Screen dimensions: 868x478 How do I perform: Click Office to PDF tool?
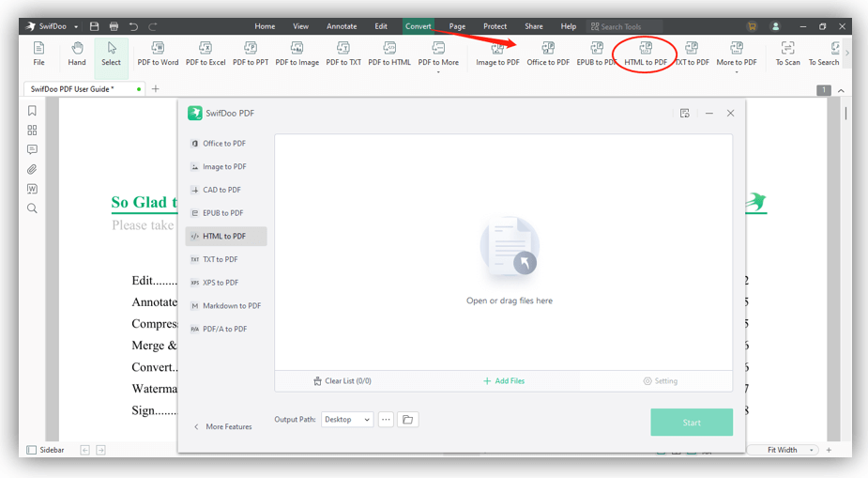click(x=548, y=54)
